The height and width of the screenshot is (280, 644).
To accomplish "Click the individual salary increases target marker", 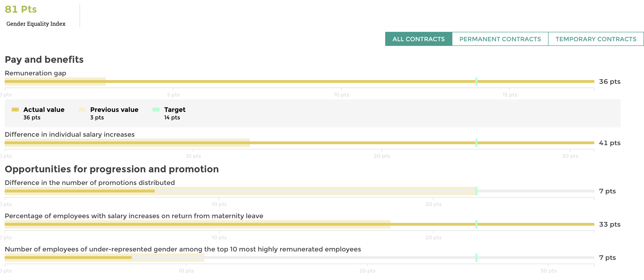I will click(476, 143).
